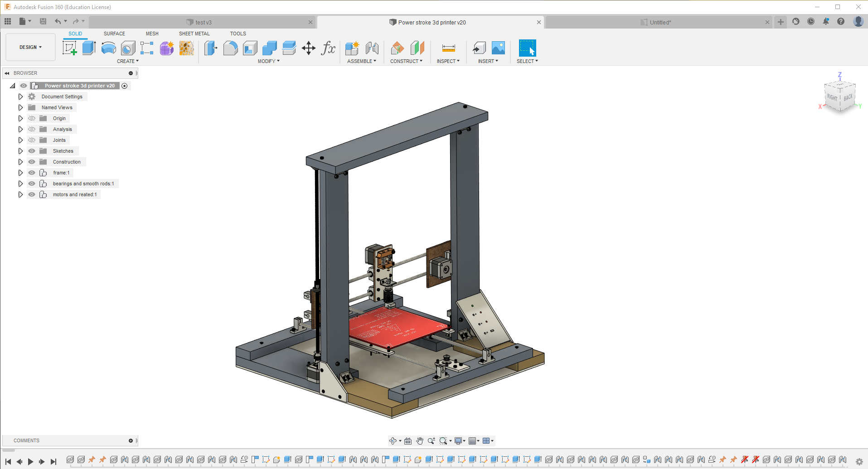This screenshot has height=469, width=868.
Task: Click the ViewCube RIGHT face
Action: pyautogui.click(x=832, y=97)
